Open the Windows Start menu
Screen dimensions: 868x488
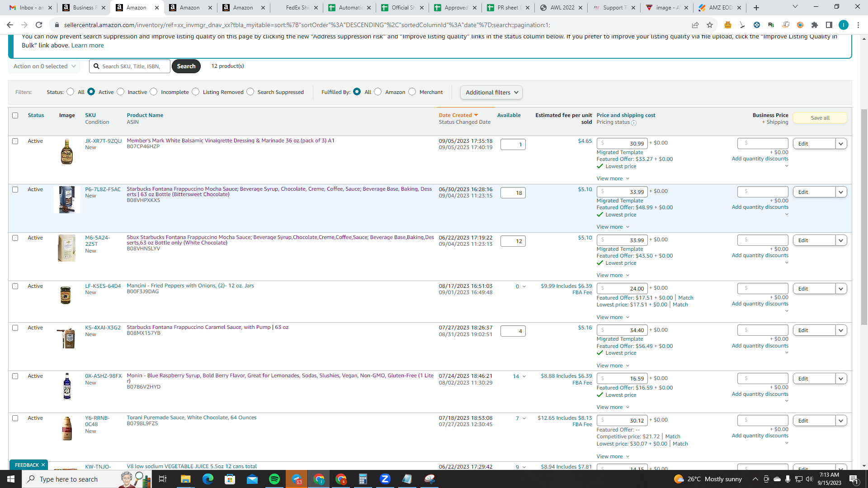tap(11, 479)
